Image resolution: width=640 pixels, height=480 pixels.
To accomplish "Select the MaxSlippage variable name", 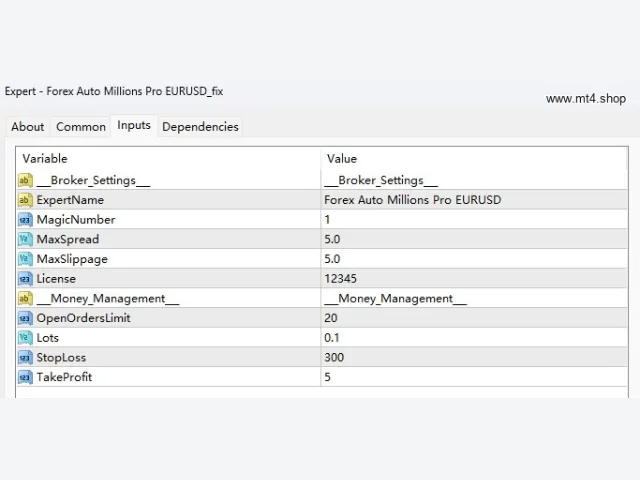I will point(72,259).
